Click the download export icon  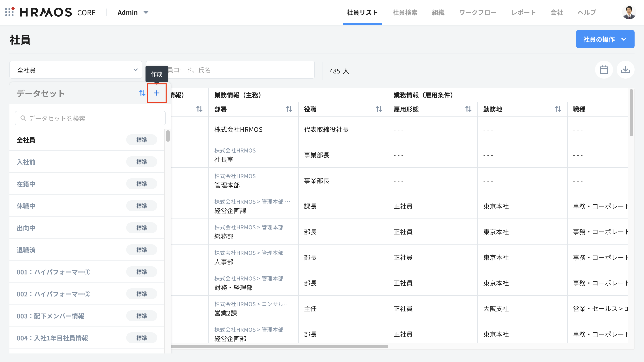625,70
